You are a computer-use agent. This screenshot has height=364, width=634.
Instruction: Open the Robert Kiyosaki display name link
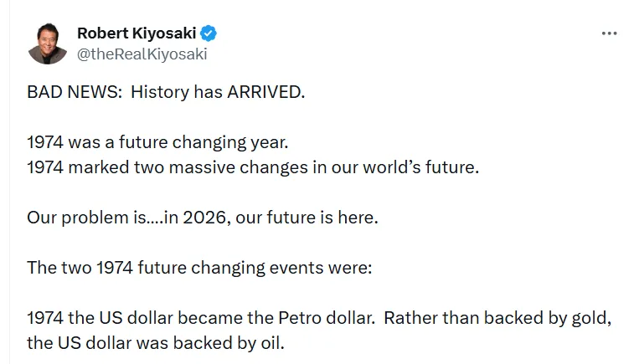137,33
